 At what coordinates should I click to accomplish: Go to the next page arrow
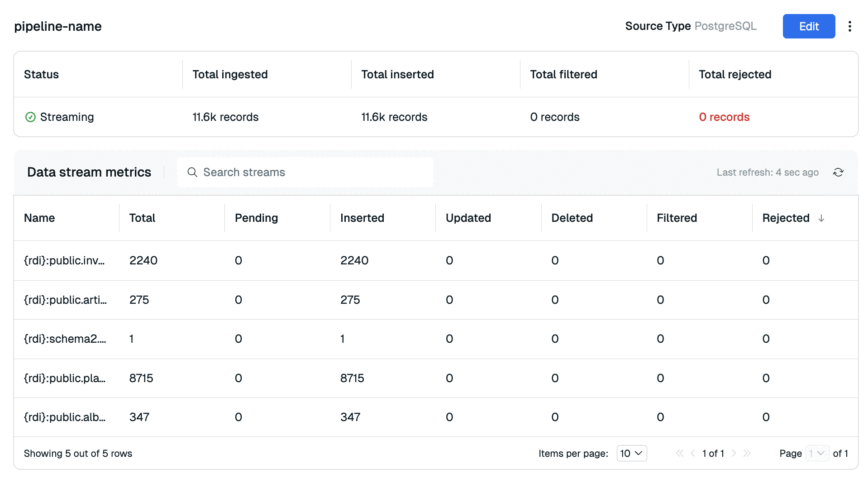(x=734, y=453)
